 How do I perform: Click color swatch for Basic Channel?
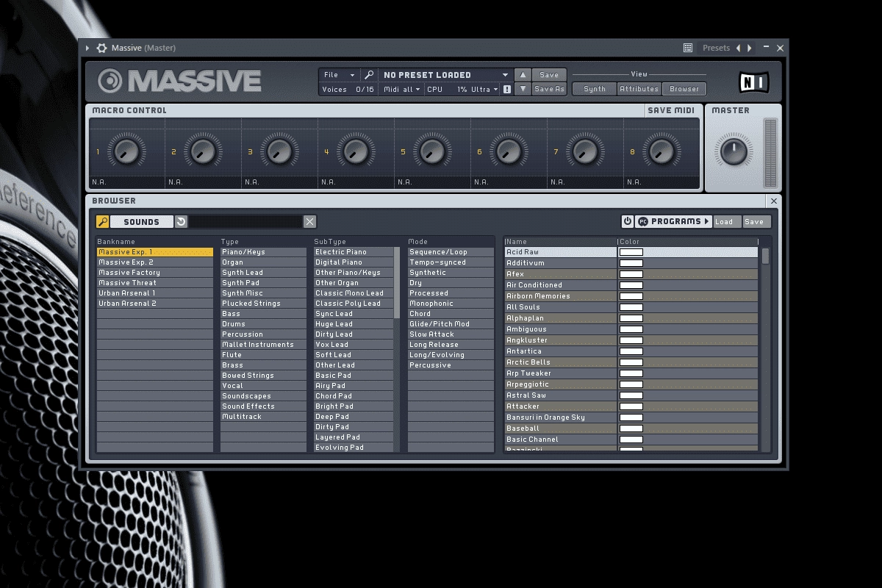[x=631, y=440]
